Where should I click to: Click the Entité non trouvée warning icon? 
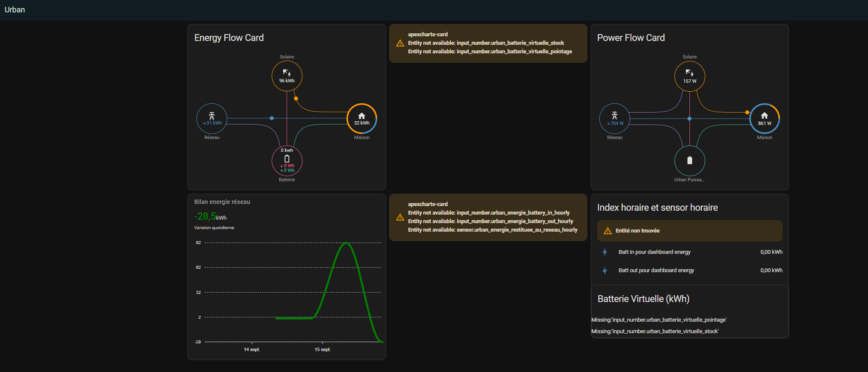(x=607, y=231)
